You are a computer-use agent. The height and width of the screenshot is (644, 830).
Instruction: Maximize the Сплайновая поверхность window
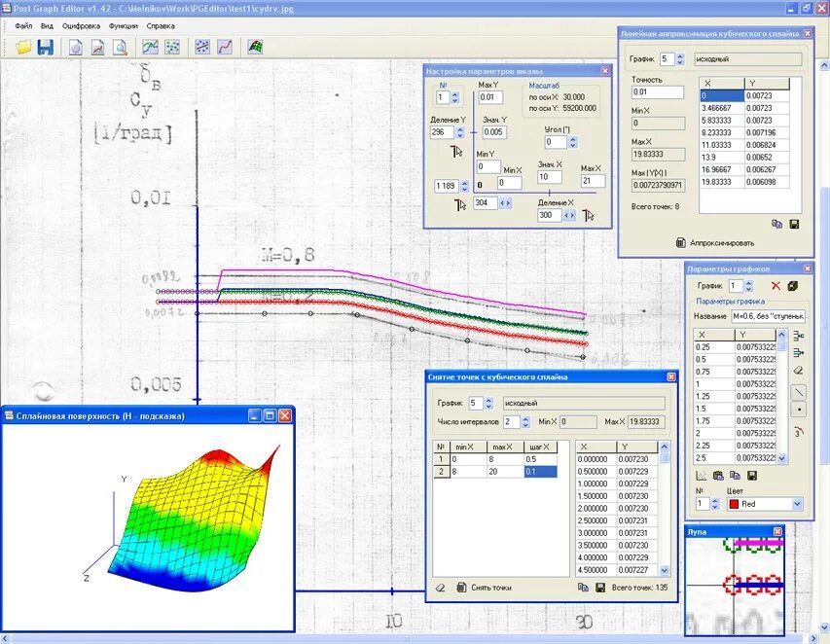270,416
